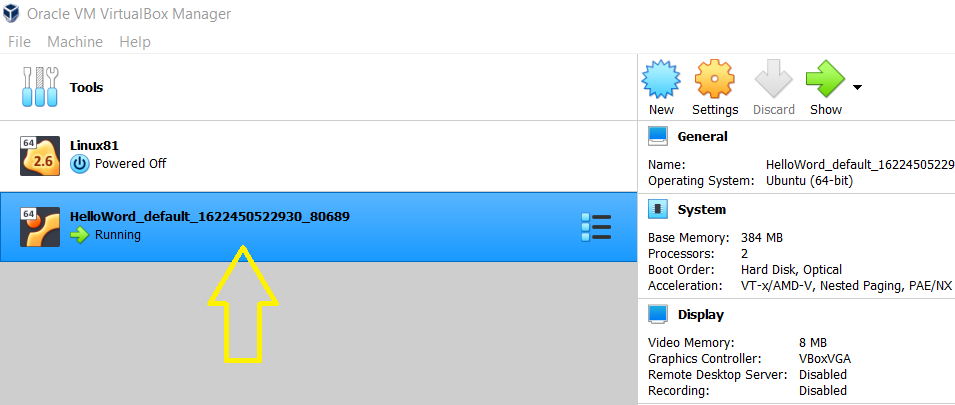Viewport: 955px width, 405px height.
Task: Click the Linux81 2.6 OS icon
Action: (40, 156)
